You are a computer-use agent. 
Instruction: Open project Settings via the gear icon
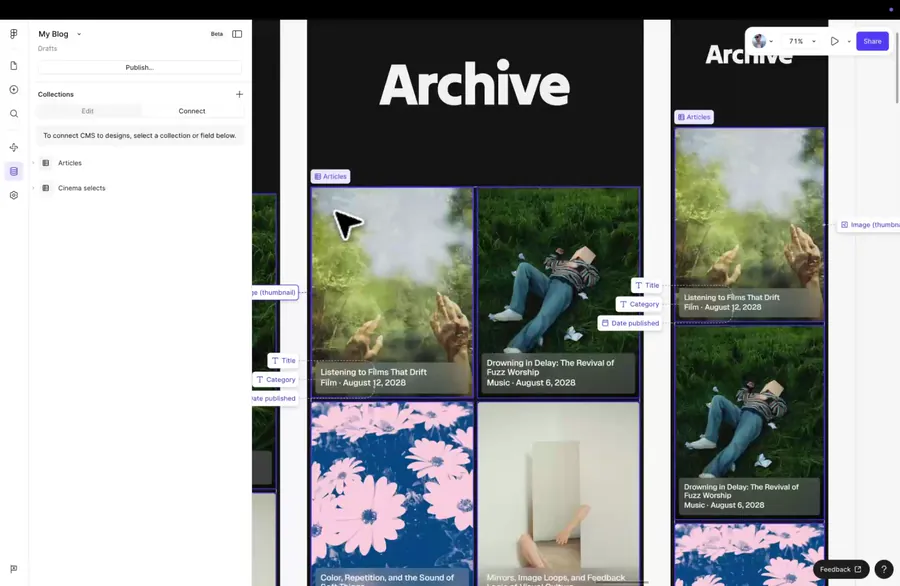click(13, 195)
